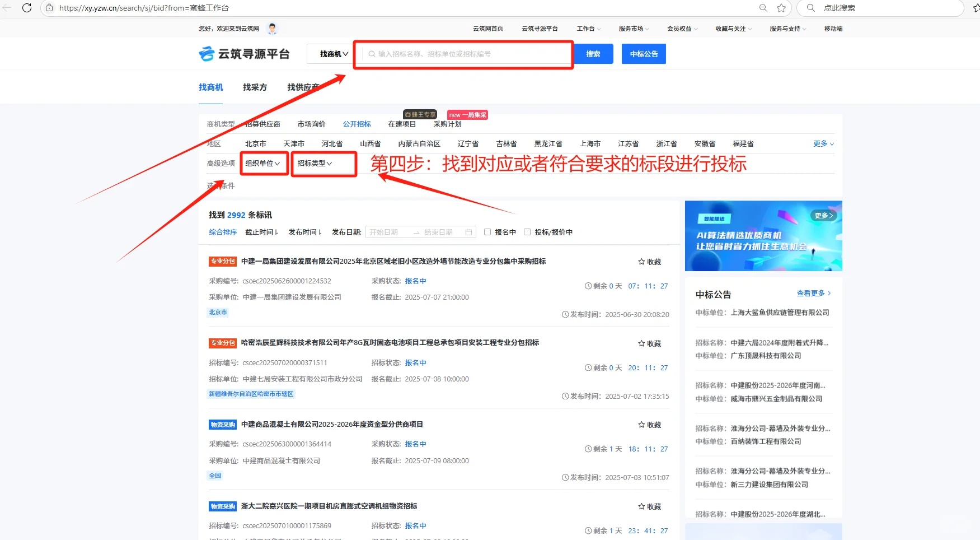This screenshot has height=540, width=980.
Task: Enable the 报名中 checkbox
Action: tap(487, 231)
